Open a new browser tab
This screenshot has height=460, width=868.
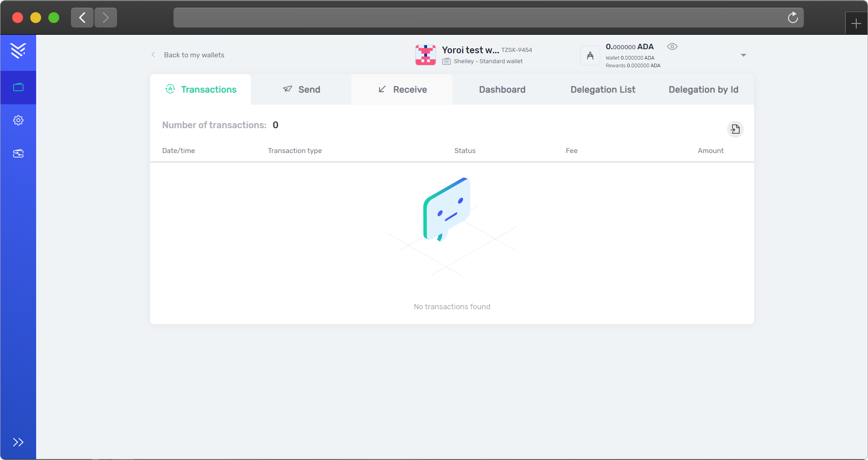tap(856, 23)
